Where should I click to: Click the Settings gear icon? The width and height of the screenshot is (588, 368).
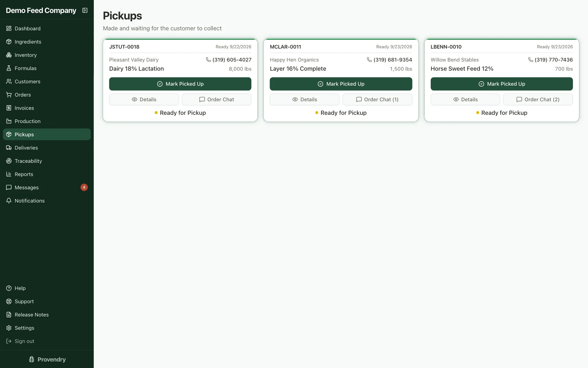click(9, 328)
